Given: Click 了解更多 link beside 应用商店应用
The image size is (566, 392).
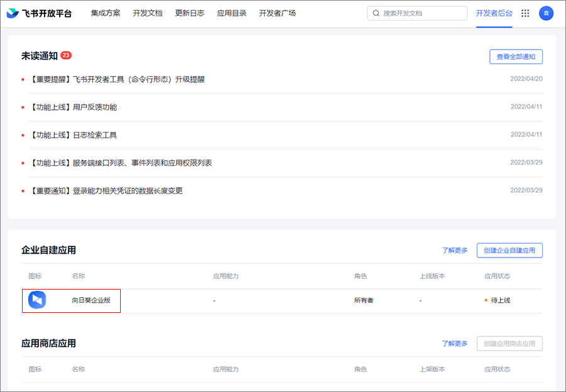Looking at the screenshot, I should tap(454, 344).
